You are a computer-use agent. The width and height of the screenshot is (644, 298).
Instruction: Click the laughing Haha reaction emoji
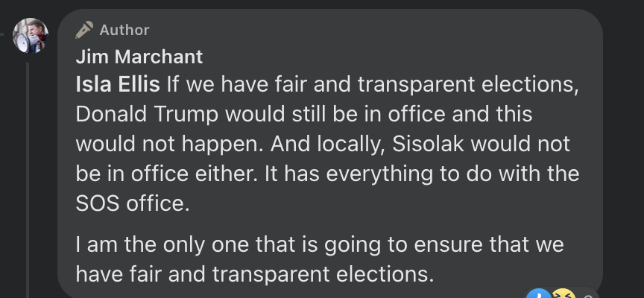tap(562, 293)
